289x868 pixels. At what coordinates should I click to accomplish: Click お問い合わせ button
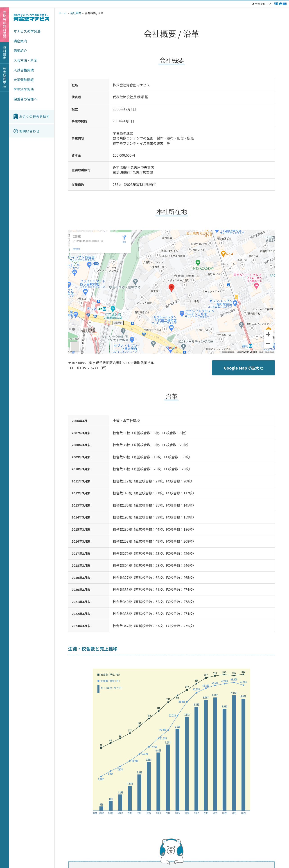click(x=32, y=131)
